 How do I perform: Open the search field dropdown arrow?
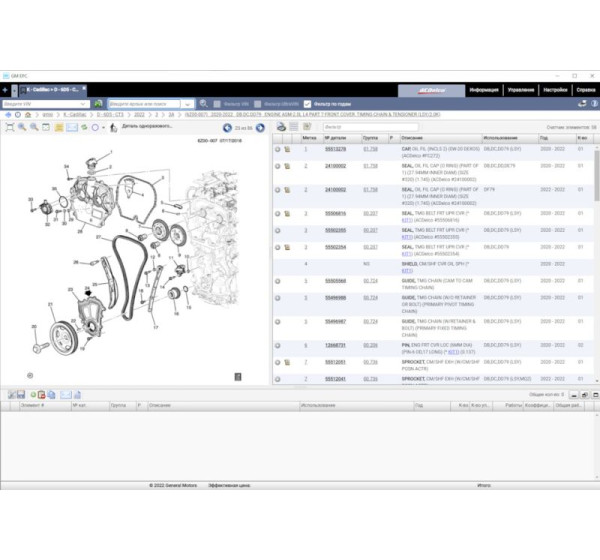tap(186, 103)
